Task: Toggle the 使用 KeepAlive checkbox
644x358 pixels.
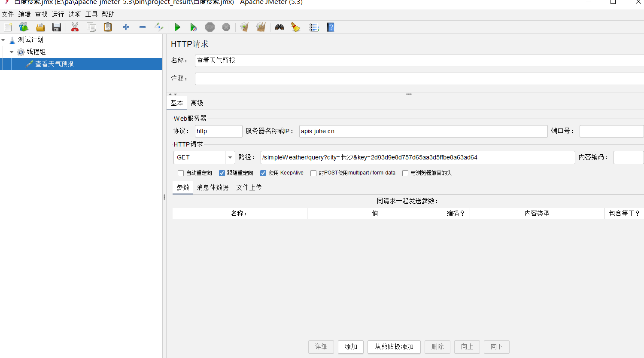Action: pyautogui.click(x=263, y=173)
